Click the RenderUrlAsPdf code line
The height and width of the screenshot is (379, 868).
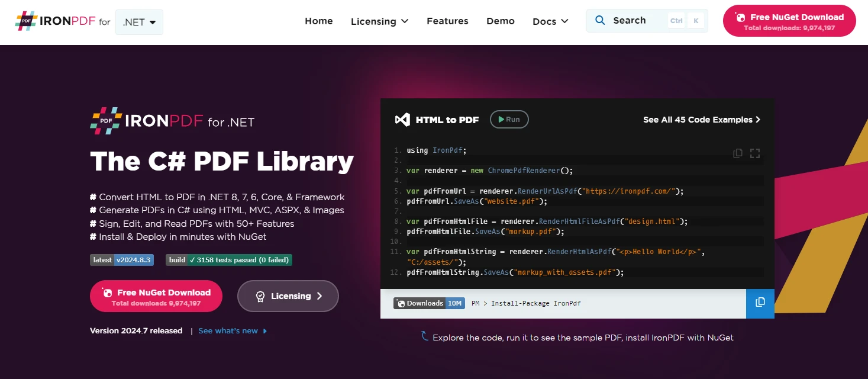coord(545,191)
